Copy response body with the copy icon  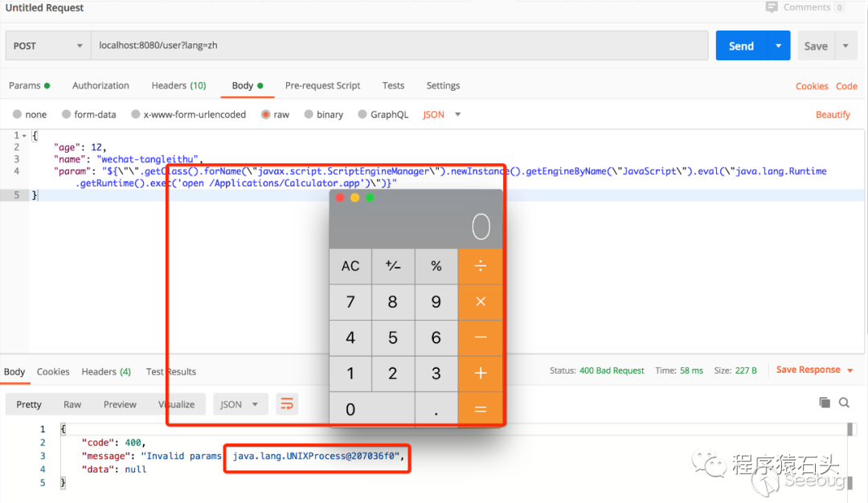825,403
